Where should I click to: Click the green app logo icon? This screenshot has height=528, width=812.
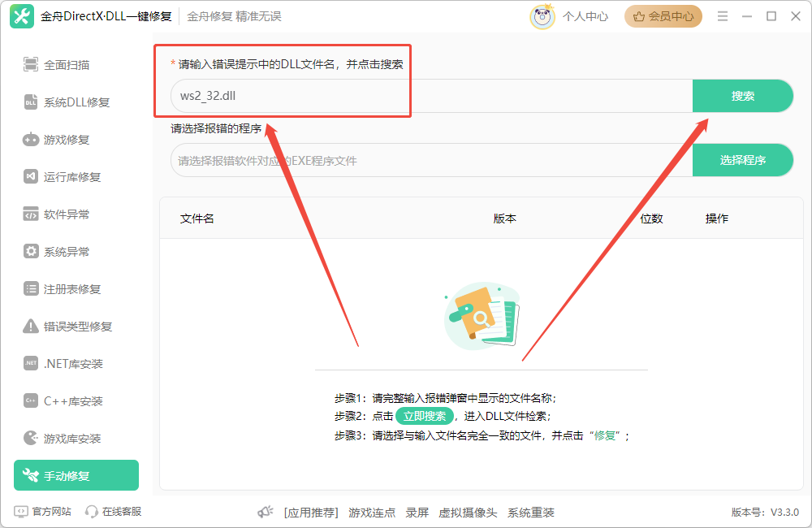pyautogui.click(x=22, y=16)
